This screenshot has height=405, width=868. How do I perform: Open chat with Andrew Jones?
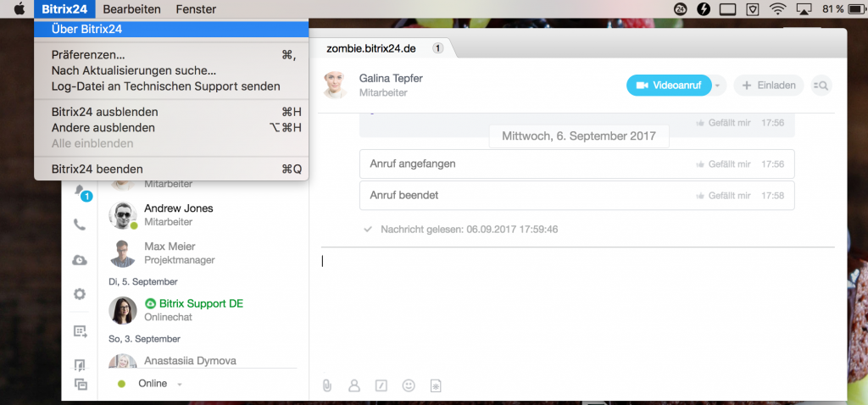coord(203,214)
